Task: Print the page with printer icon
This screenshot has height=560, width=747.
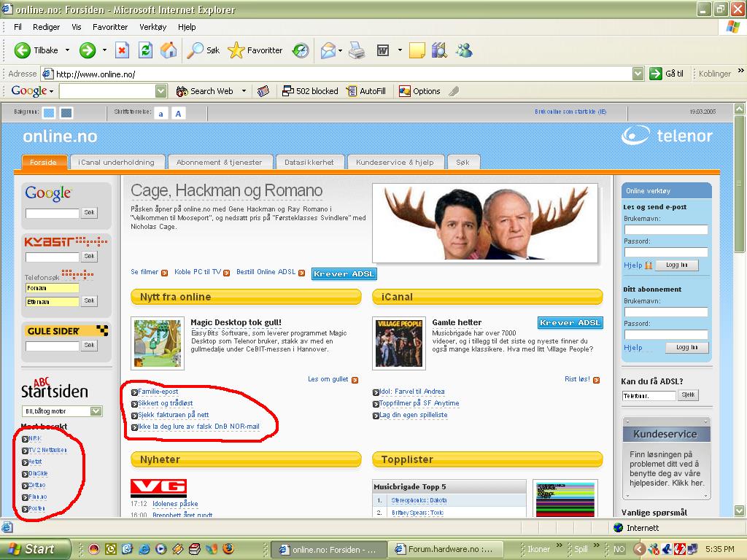Action: tap(356, 50)
